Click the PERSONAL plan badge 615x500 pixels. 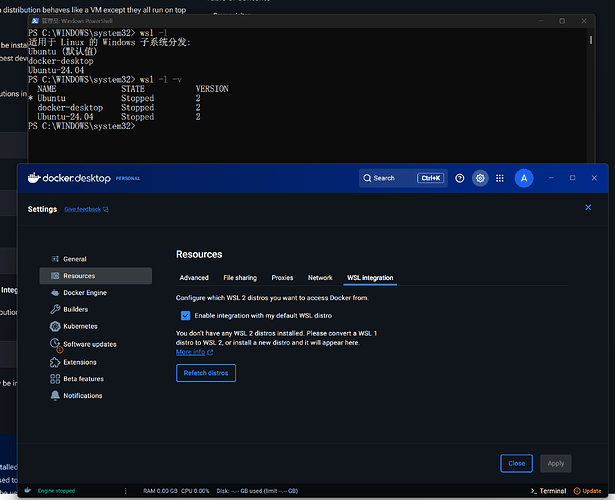point(127,178)
